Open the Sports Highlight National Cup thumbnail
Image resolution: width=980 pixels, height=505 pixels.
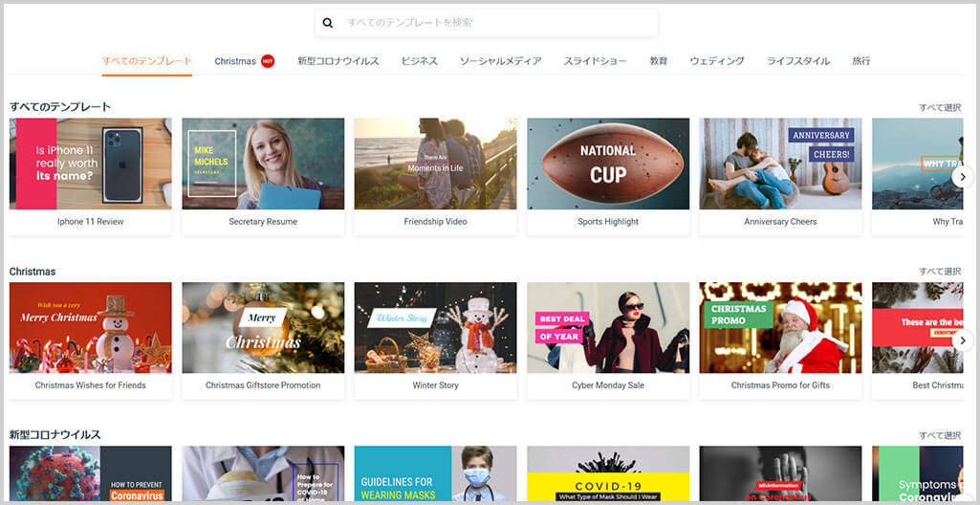[x=608, y=164]
